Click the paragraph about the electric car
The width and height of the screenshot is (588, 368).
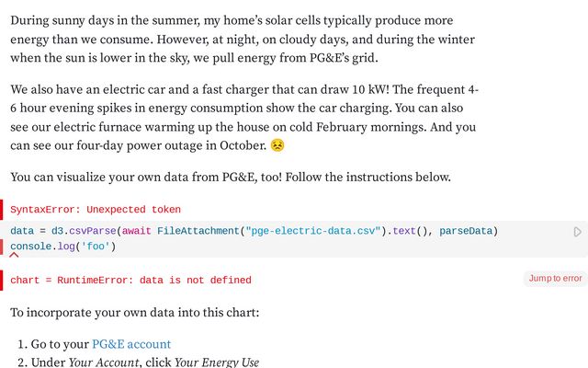[243, 118]
